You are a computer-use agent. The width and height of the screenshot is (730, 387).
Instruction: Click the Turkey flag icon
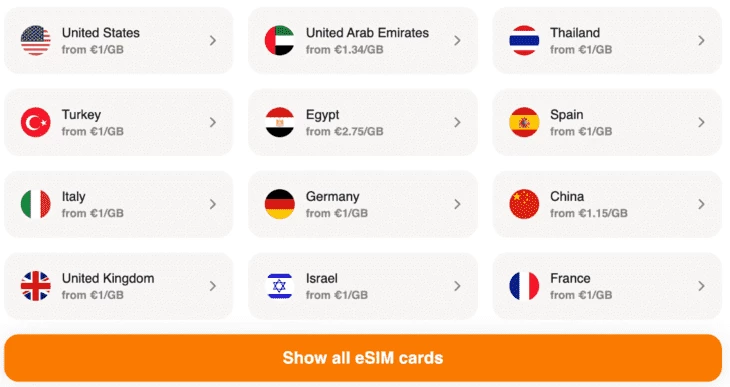tap(36, 122)
